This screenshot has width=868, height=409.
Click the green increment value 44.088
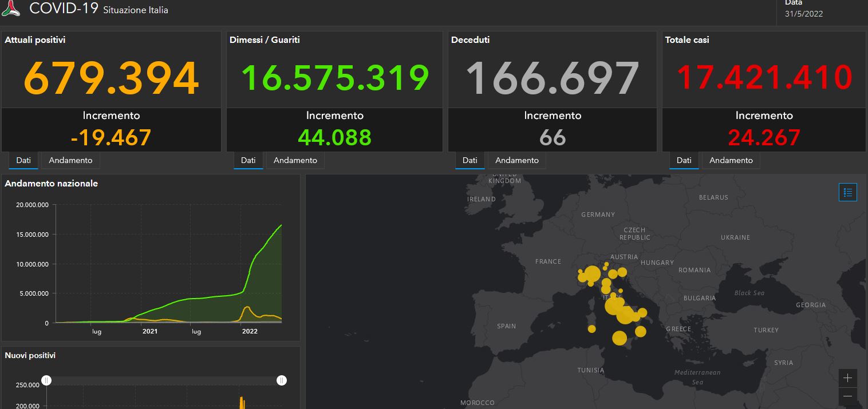[335, 137]
